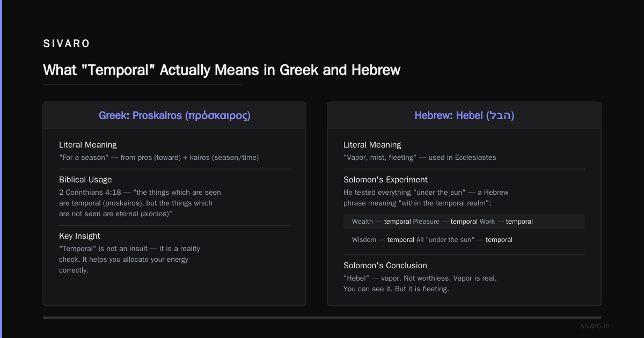
Task: Select the main title about Temporal meaning
Action: pyautogui.click(x=222, y=70)
